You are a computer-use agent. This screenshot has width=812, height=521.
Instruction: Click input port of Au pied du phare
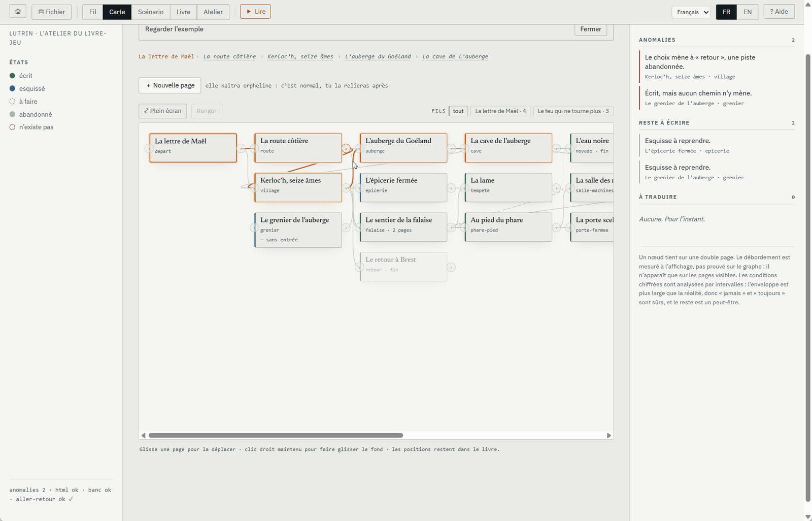click(464, 227)
